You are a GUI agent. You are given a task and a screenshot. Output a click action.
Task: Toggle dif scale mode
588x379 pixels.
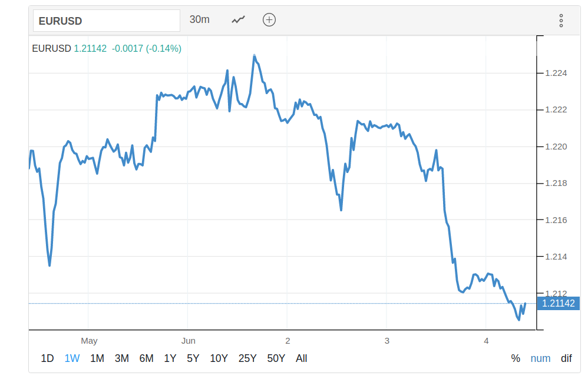click(566, 358)
